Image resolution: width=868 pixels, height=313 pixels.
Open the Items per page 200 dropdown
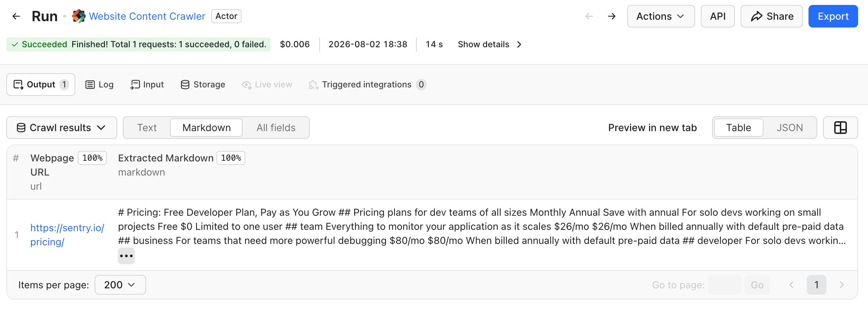point(120,285)
